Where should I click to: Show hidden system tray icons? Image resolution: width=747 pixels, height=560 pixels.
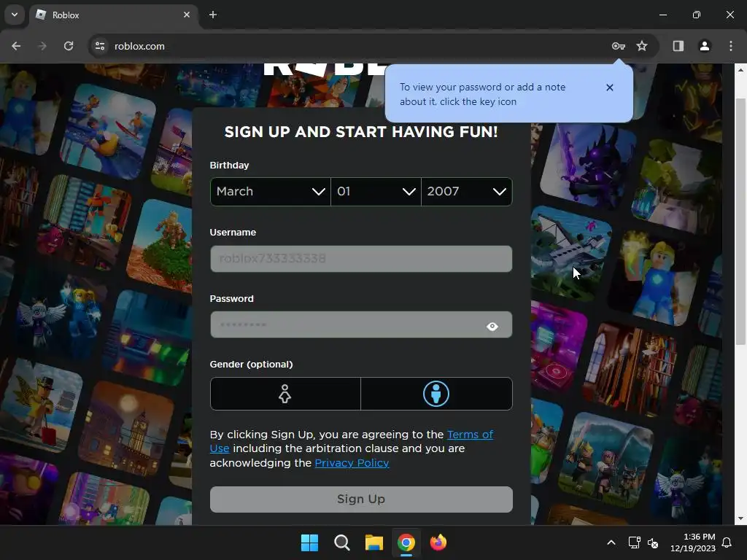click(611, 542)
